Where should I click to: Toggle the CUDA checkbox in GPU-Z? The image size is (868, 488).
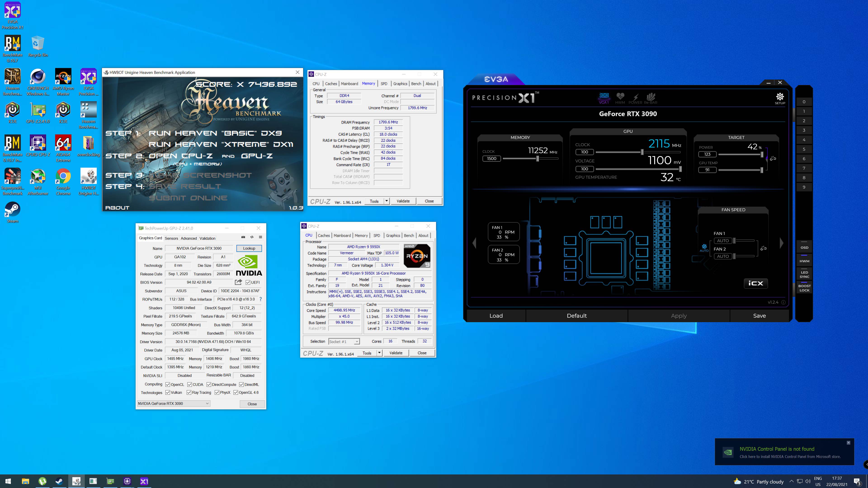click(190, 384)
